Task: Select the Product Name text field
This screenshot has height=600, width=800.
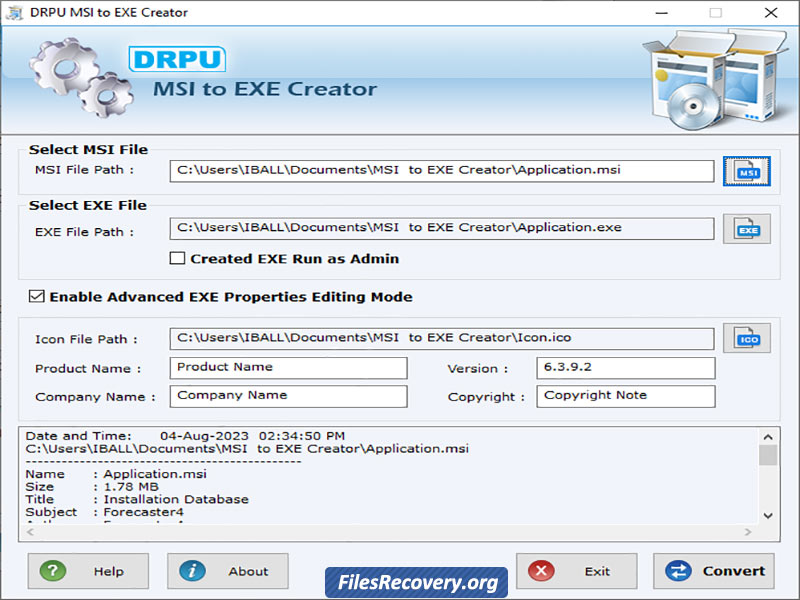Action: (x=288, y=368)
